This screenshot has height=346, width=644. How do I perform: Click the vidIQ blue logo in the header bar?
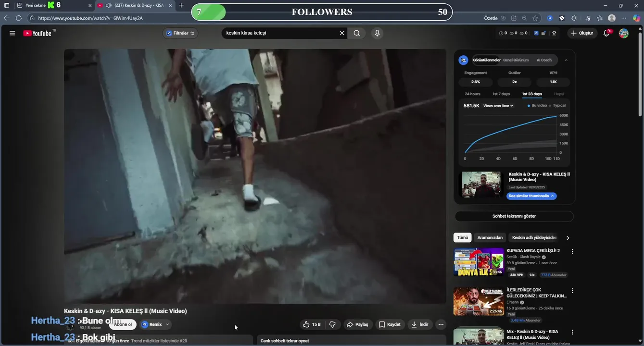536,33
